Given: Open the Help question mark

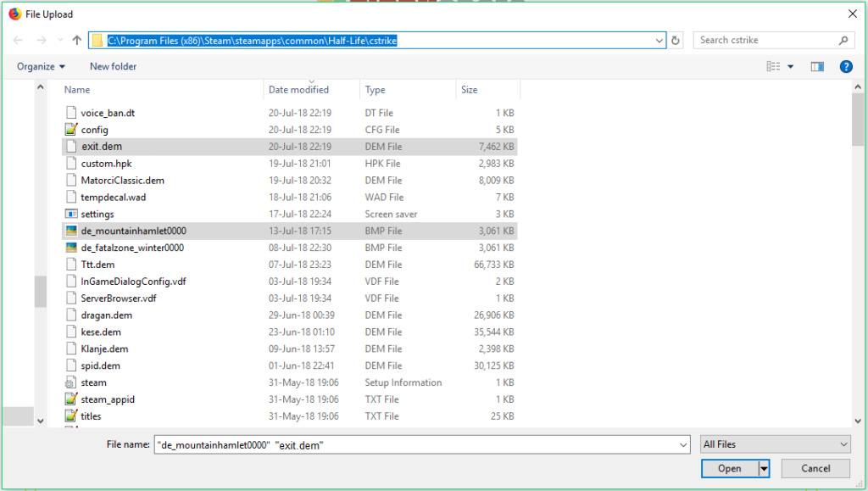Looking at the screenshot, I should (846, 66).
